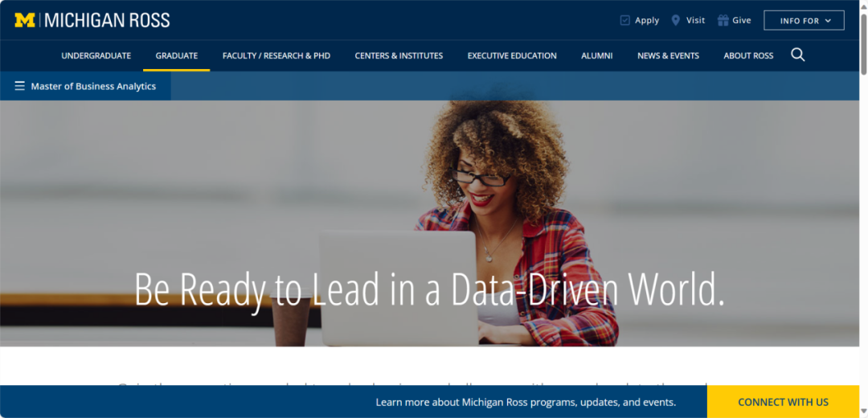Click the ABOUT ROSS link
This screenshot has height=418, width=868.
pos(748,55)
